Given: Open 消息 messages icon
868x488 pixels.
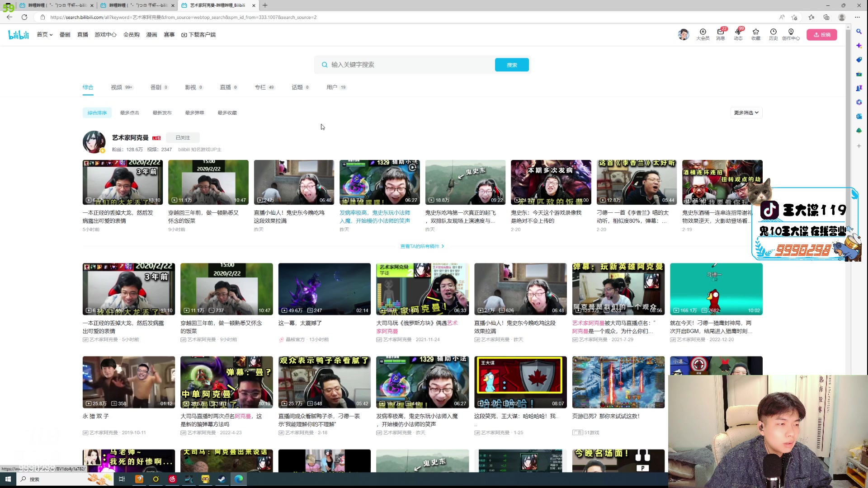Looking at the screenshot, I should (720, 34).
